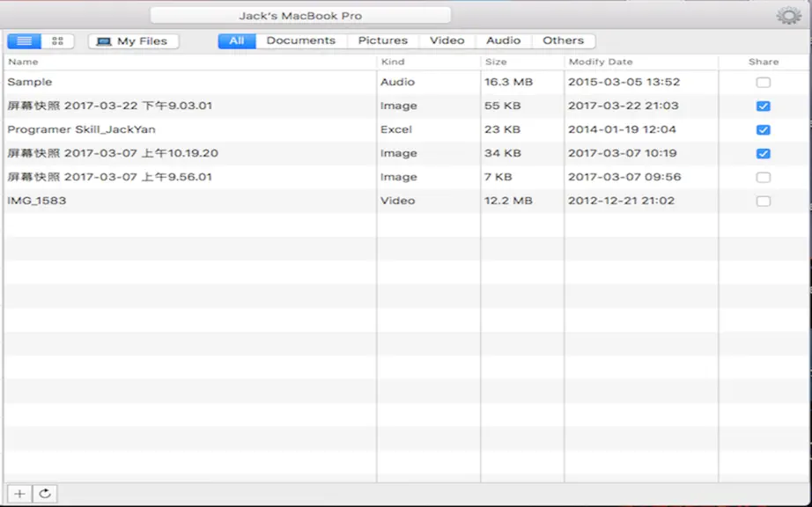
Task: Check the share box for IMG_1583
Action: coord(763,201)
